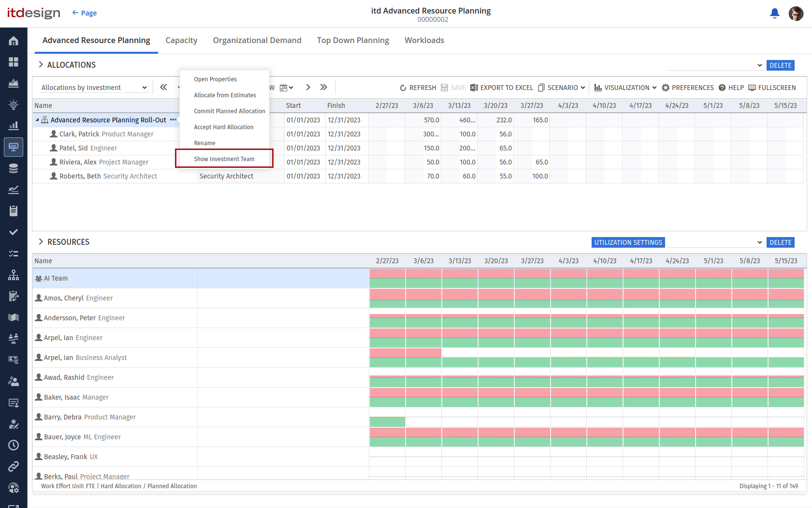Screen dimensions: 812x508
Task: Switch to the Workloads tab
Action: pos(424,40)
